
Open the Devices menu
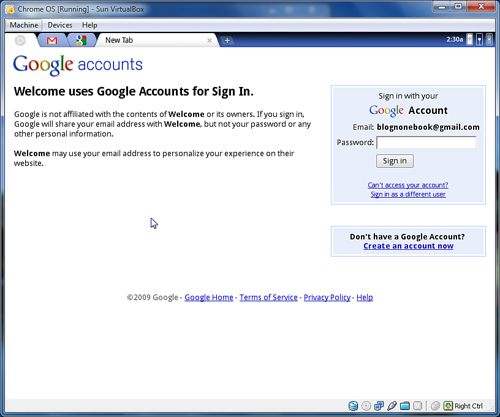(60, 25)
